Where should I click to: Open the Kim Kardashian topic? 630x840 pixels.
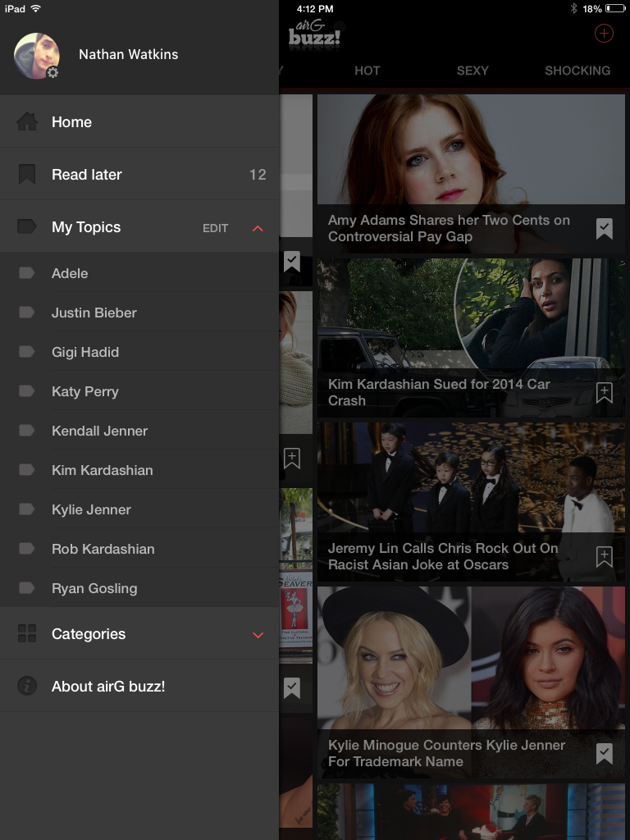coord(139,470)
